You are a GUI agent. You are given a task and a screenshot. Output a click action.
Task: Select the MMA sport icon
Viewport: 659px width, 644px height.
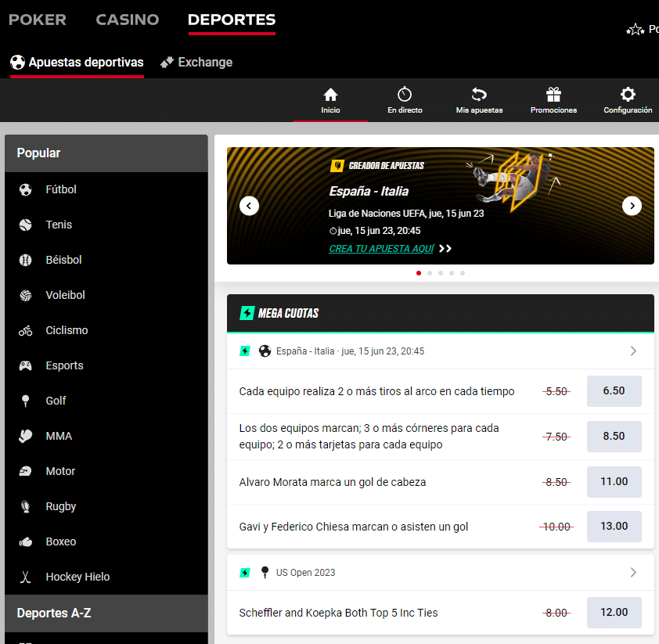pyautogui.click(x=24, y=436)
